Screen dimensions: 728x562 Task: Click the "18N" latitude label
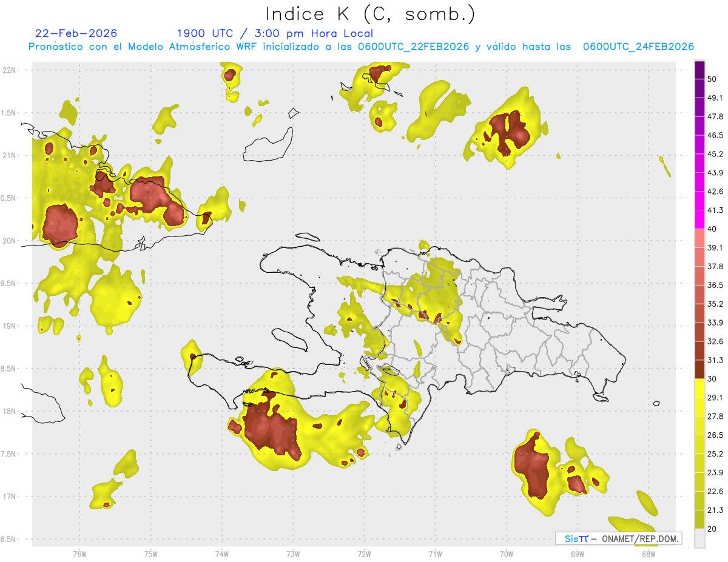pyautogui.click(x=9, y=412)
